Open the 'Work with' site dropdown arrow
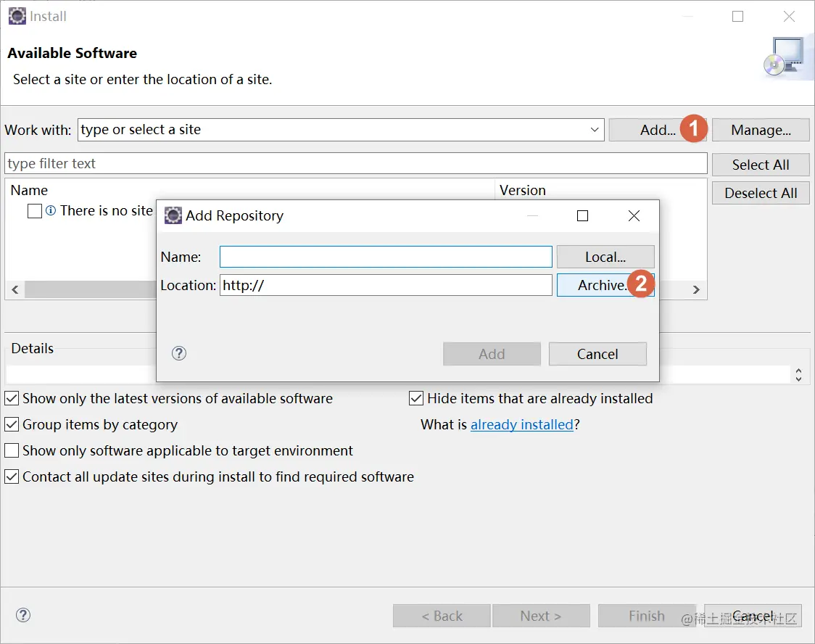 click(x=595, y=129)
